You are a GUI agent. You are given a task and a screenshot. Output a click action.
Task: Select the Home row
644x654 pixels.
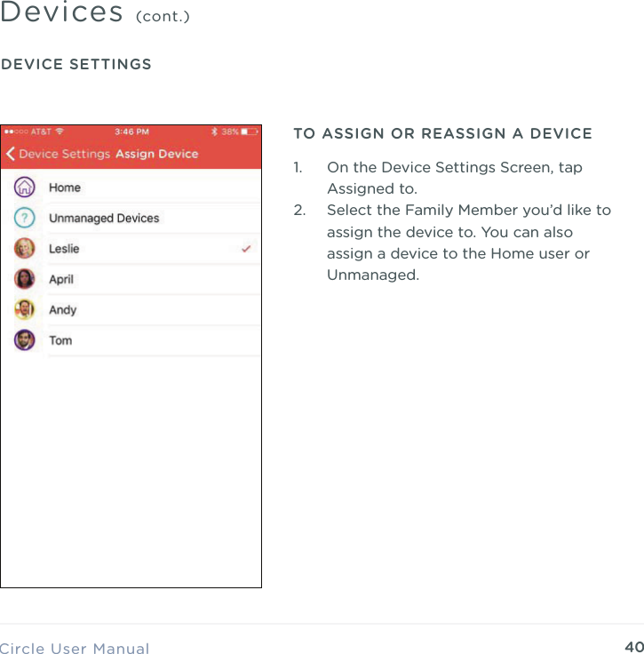[x=131, y=187]
